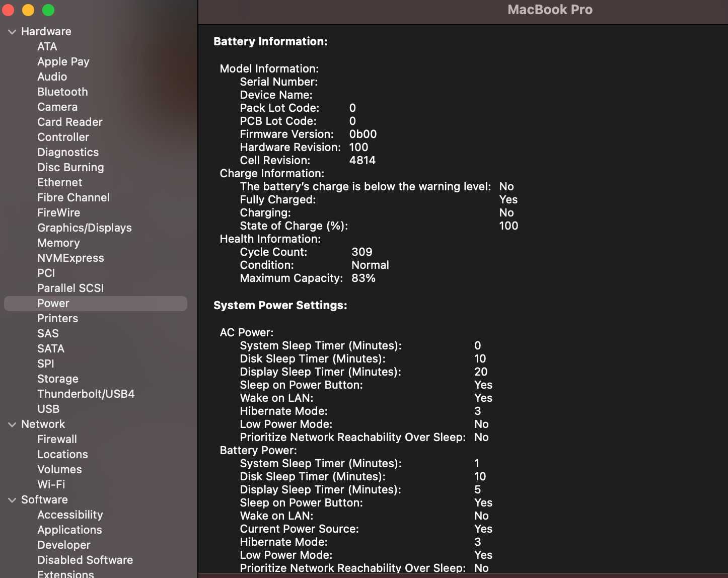Image resolution: width=728 pixels, height=578 pixels.
Task: Select FireWire in the sidebar
Action: [x=58, y=212]
